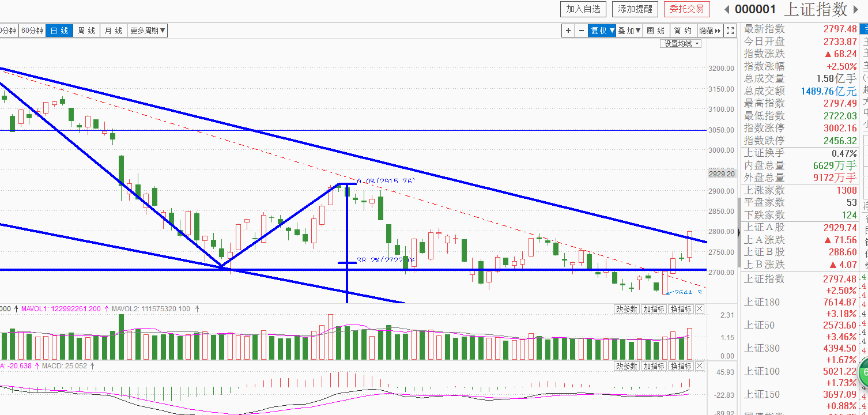Click the 38.2% Fibonacci level label

[x=386, y=260]
